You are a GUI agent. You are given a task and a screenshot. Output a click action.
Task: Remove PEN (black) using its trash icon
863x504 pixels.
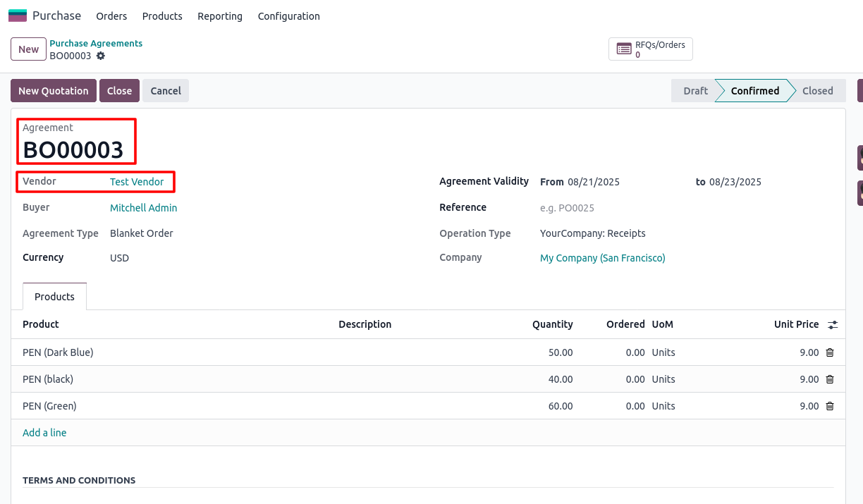click(x=830, y=379)
